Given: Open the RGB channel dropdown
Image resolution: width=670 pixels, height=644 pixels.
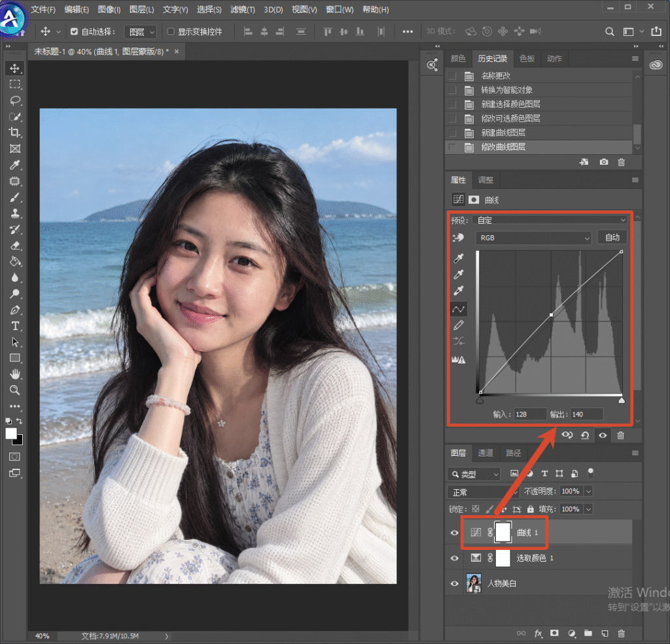Looking at the screenshot, I should click(533, 238).
